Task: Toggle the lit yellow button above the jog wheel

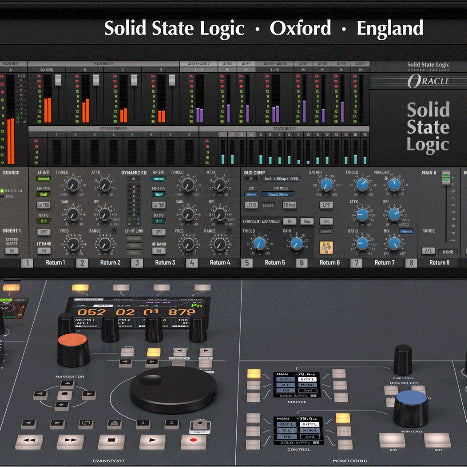Action: tap(154, 352)
